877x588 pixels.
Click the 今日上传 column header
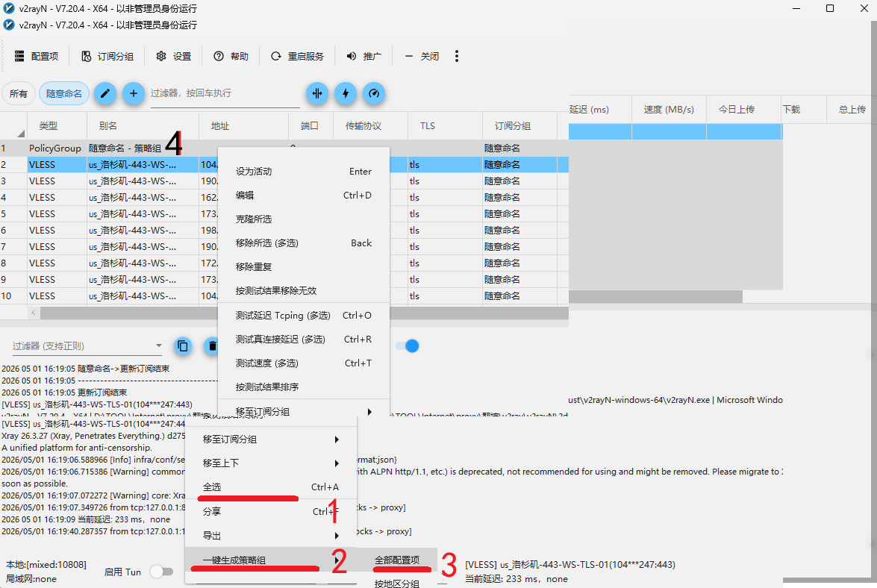pyautogui.click(x=744, y=110)
